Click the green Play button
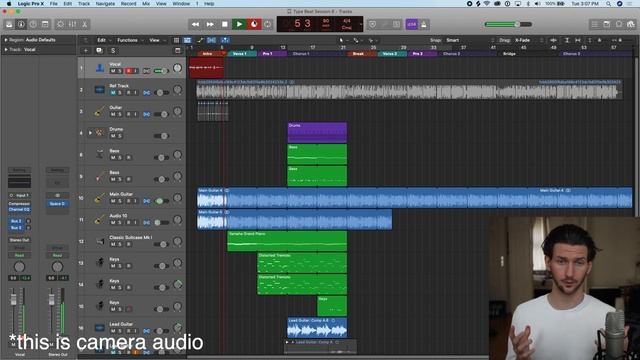Screen dimensions: 640x360 (x=239, y=24)
